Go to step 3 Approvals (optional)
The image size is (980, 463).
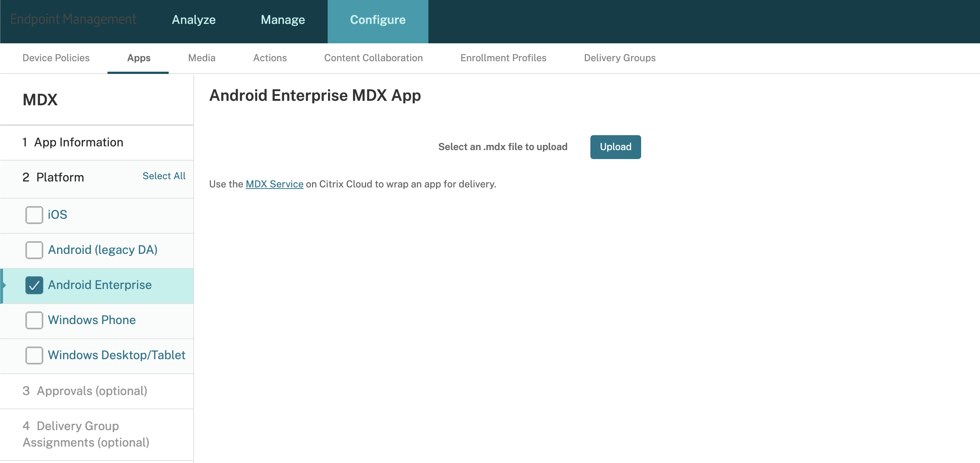click(x=97, y=391)
